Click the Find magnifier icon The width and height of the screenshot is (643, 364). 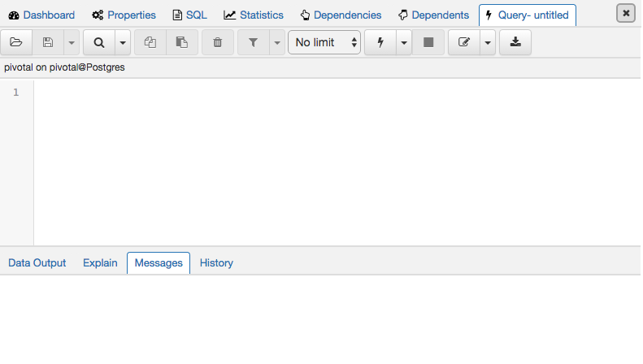[x=99, y=42]
